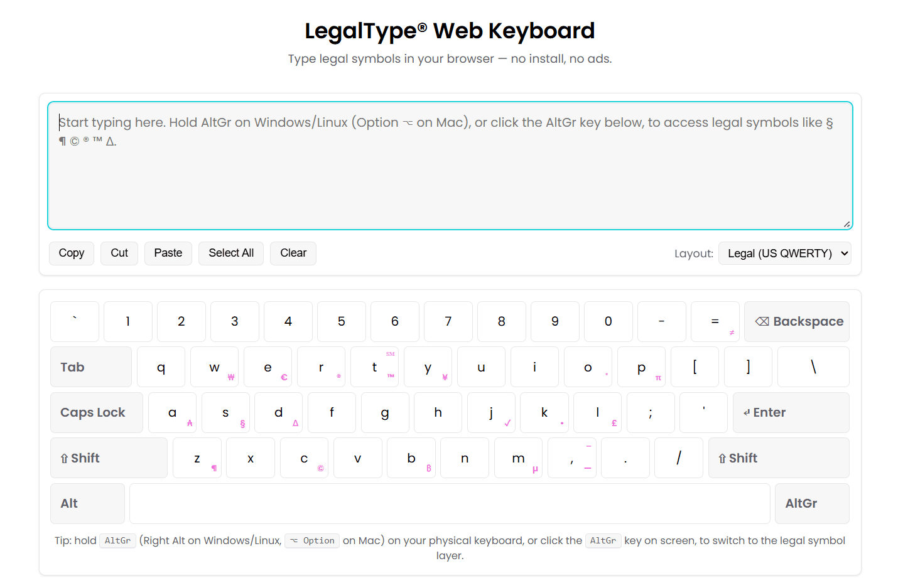This screenshot has height=588, width=903.
Task: Tap the forward slash key
Action: tap(679, 458)
